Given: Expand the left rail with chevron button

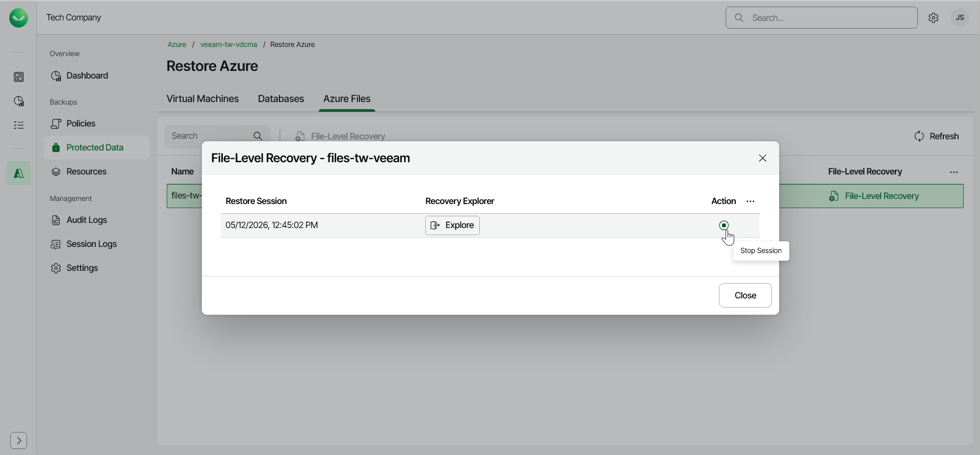Looking at the screenshot, I should coord(18,440).
